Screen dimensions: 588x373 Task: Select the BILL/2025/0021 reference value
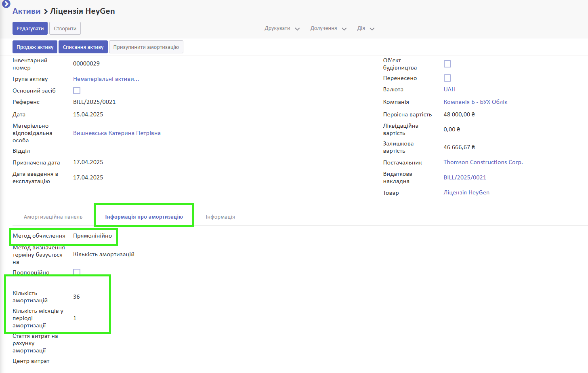point(94,102)
